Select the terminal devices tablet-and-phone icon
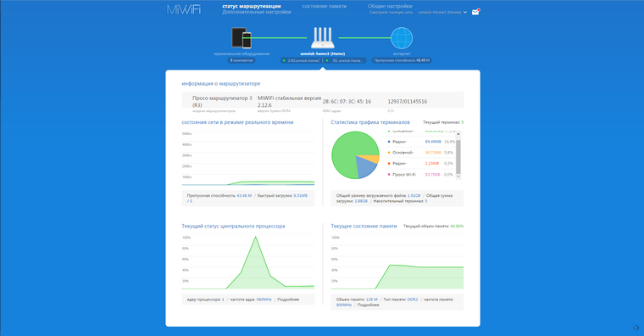The height and width of the screenshot is (336, 644). tap(241, 38)
